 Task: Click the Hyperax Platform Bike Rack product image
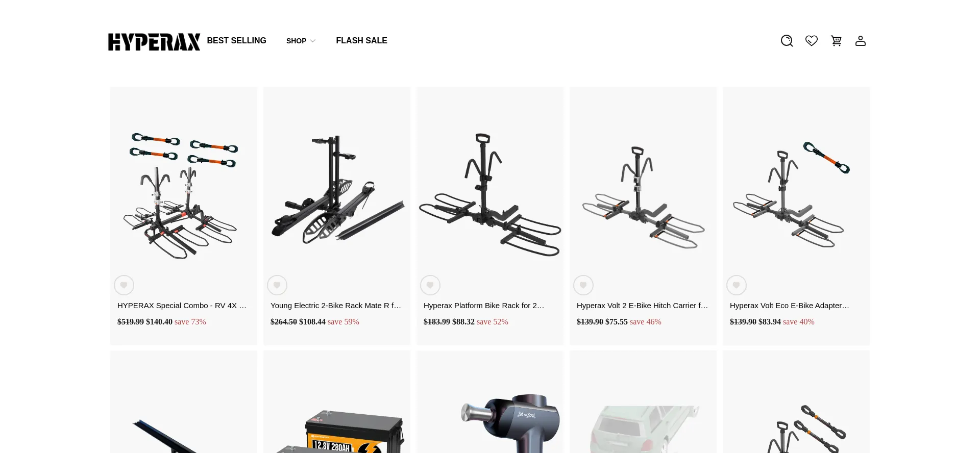point(490,194)
